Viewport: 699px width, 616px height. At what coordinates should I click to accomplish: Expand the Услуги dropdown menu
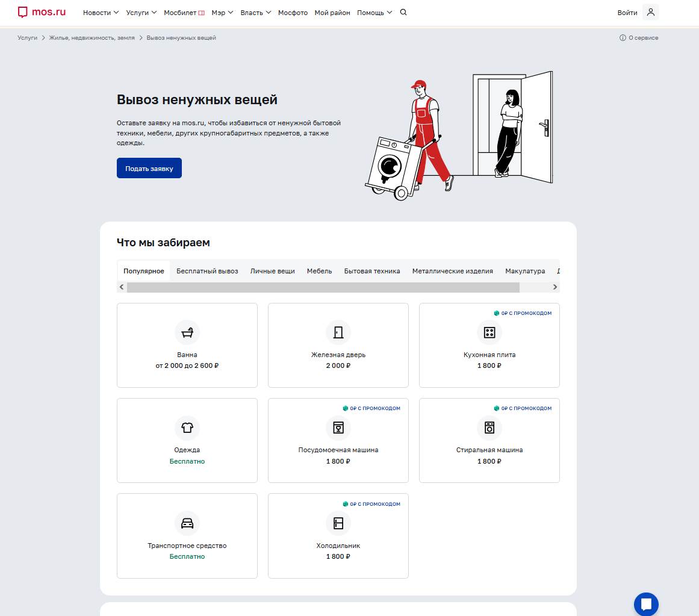coord(141,13)
